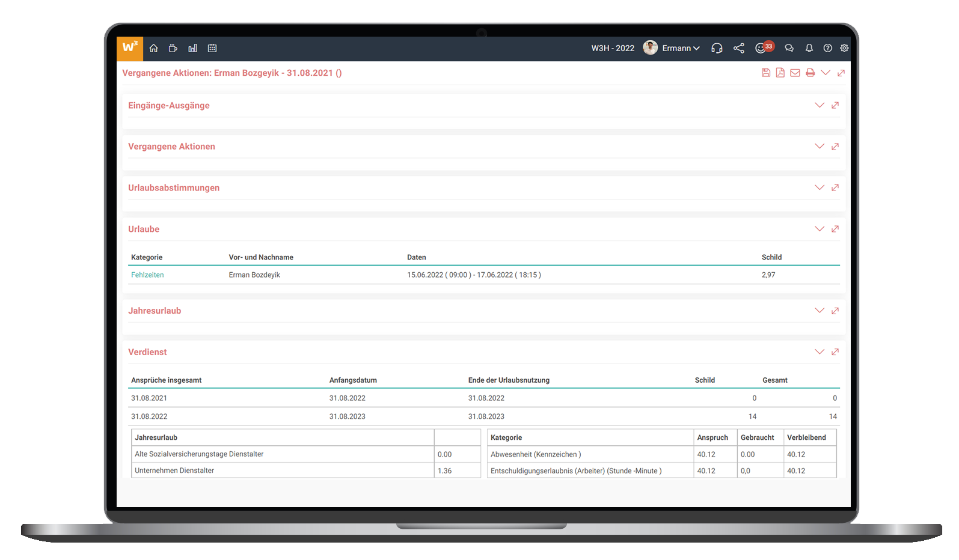Screen dimensions: 959x560
Task: Click the Verbleibend column header
Action: 806,437
